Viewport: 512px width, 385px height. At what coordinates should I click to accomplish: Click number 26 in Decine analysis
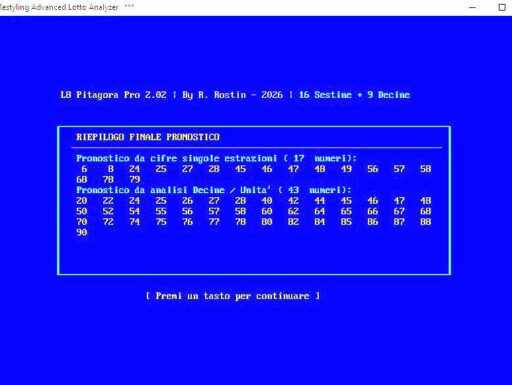coord(187,201)
